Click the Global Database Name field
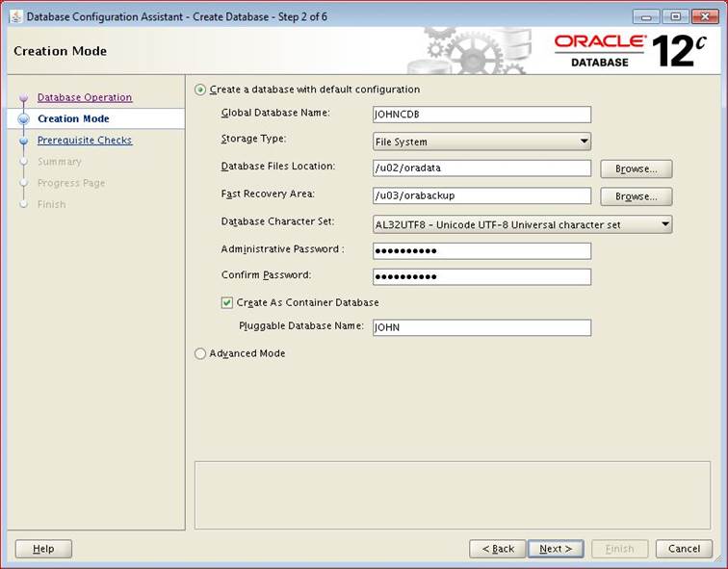Viewport: 728px width, 569px height. coord(481,115)
